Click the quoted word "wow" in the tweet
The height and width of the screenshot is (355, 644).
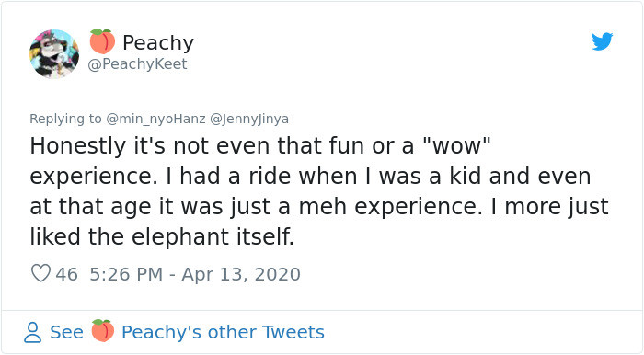[456, 145]
